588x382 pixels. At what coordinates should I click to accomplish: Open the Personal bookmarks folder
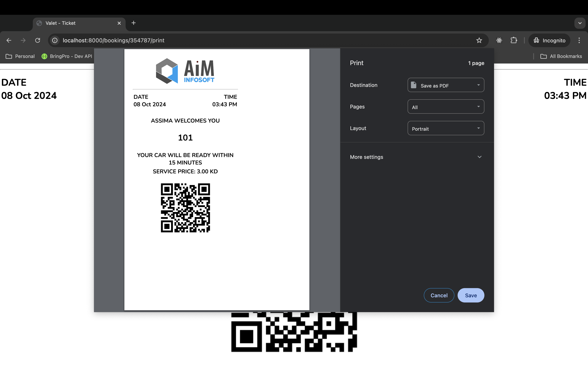(x=20, y=56)
